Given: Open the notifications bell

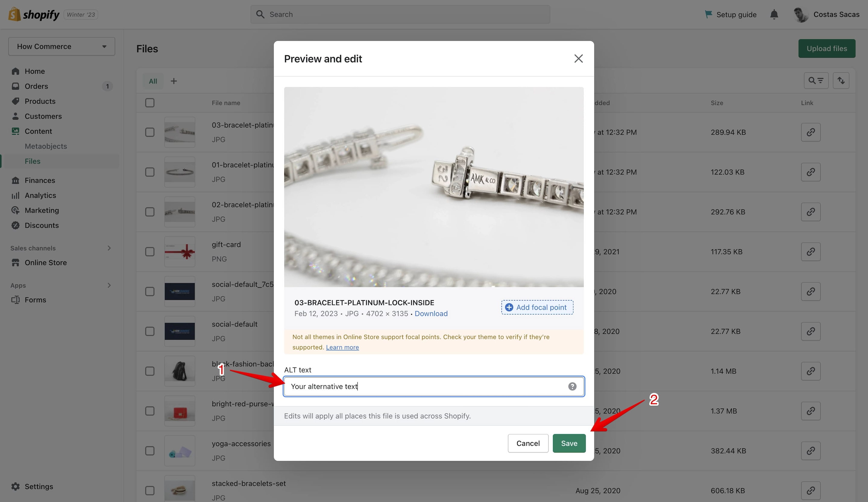Looking at the screenshot, I should click(x=774, y=14).
